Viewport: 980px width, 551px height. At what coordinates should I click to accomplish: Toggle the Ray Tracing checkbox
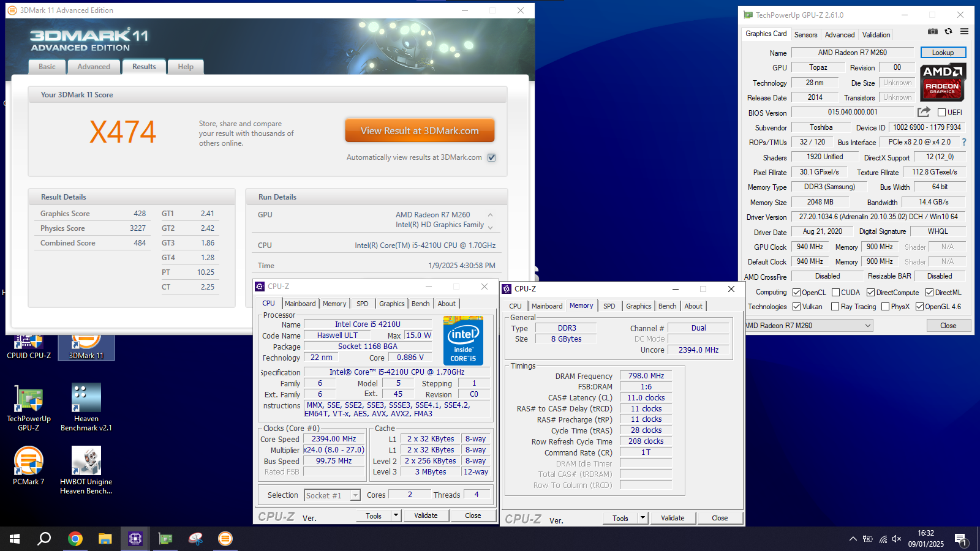click(x=835, y=307)
